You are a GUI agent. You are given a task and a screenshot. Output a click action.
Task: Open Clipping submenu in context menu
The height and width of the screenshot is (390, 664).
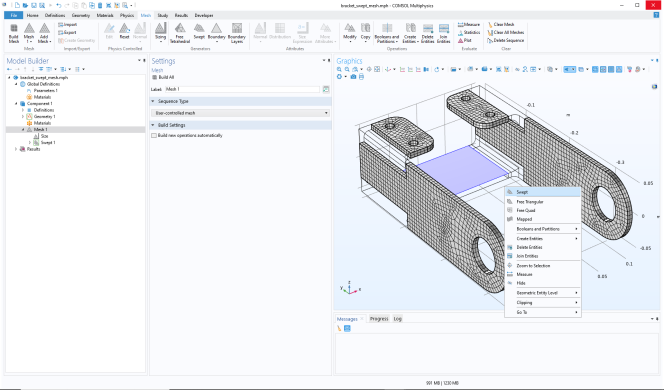tap(543, 302)
